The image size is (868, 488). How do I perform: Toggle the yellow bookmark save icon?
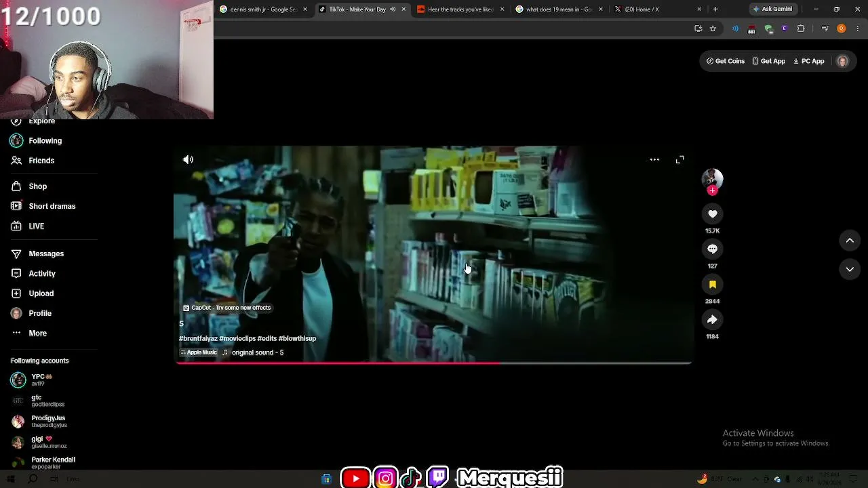pyautogui.click(x=712, y=285)
